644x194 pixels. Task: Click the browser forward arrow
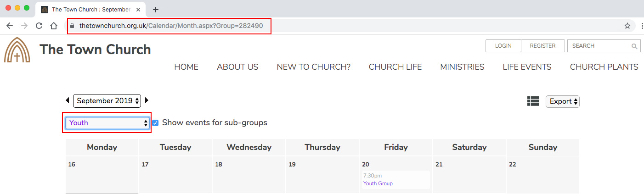24,26
